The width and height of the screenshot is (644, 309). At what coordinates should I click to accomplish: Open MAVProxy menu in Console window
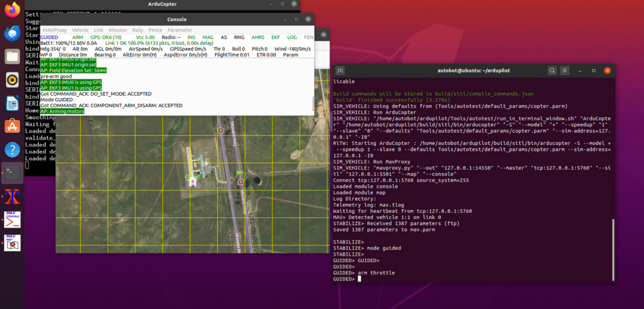(x=54, y=30)
